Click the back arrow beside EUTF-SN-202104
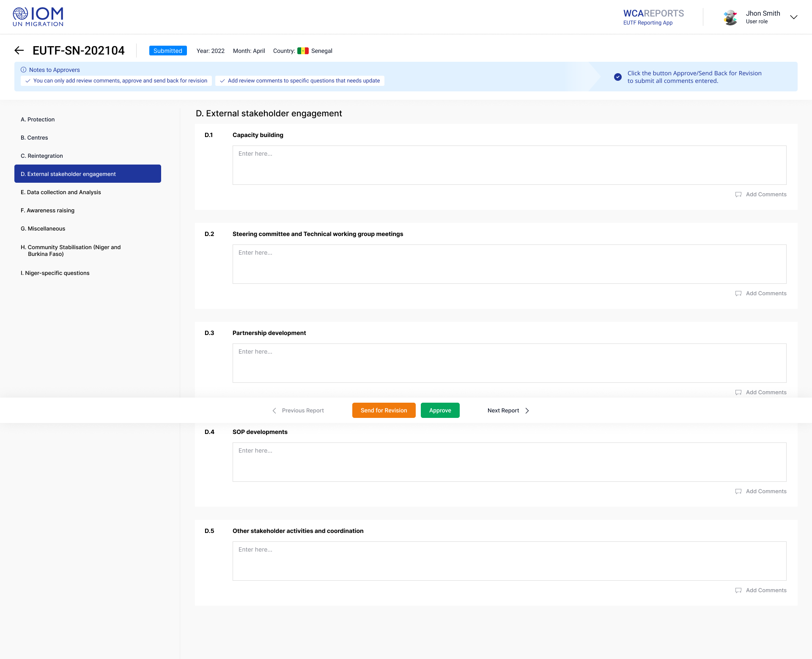The height and width of the screenshot is (659, 812). click(x=19, y=51)
